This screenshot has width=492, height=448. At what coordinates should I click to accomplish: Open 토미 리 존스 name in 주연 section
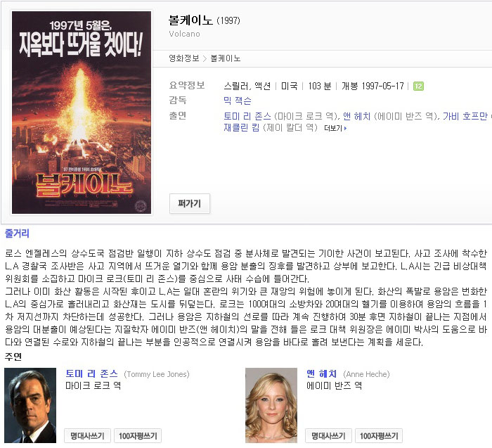pos(91,374)
